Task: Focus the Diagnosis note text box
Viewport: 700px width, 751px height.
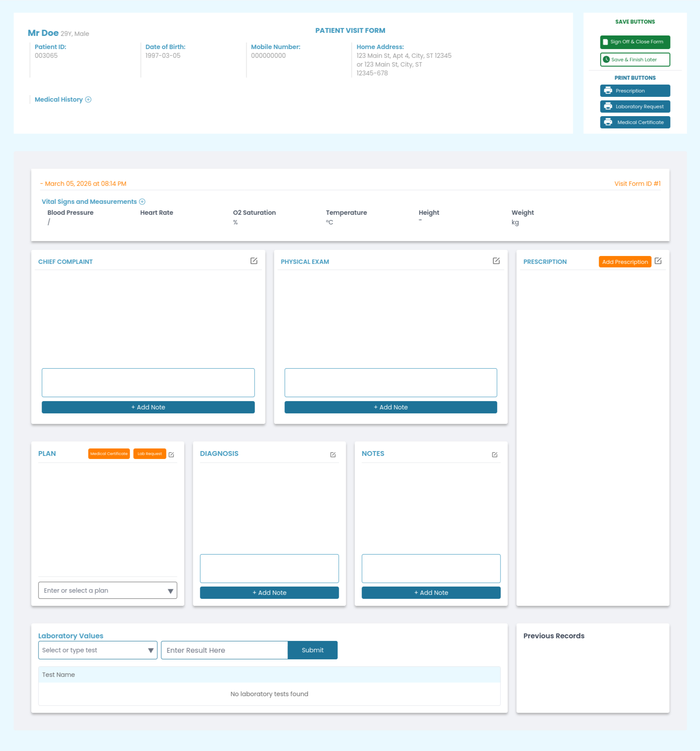Action: click(x=270, y=569)
